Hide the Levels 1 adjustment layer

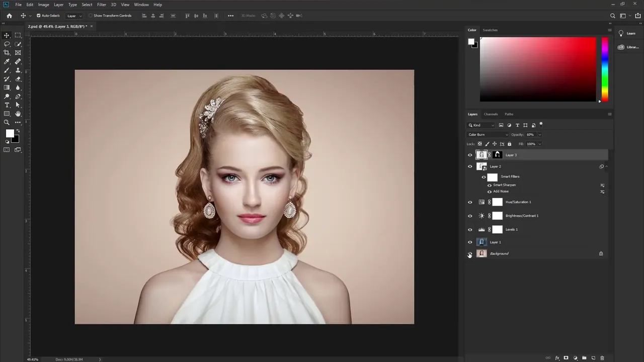coord(470,229)
